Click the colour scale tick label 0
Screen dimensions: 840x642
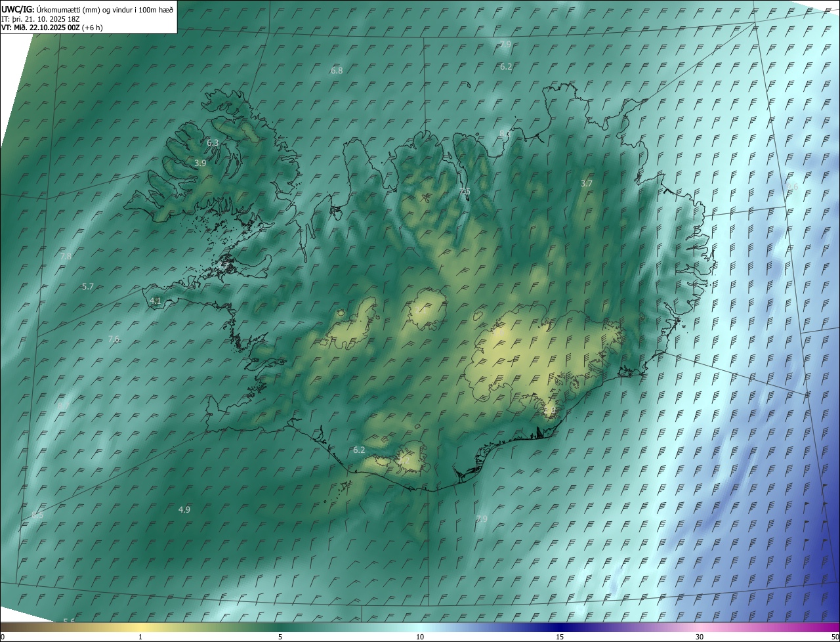3,637
